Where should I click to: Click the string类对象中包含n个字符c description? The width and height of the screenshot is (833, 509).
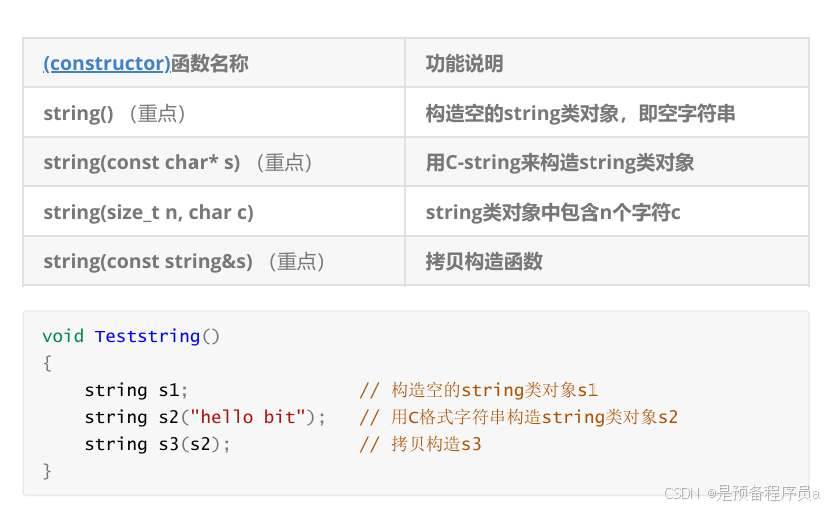point(552,212)
